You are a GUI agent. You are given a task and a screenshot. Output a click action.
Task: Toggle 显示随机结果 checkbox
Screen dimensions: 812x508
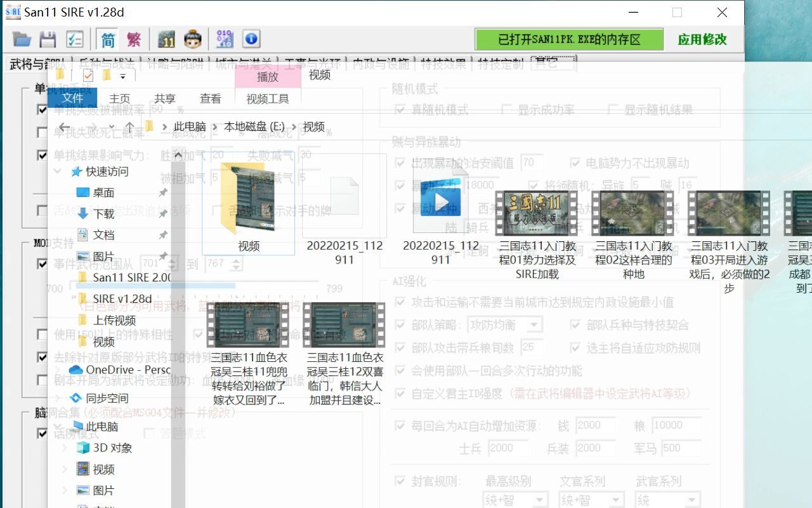(613, 110)
